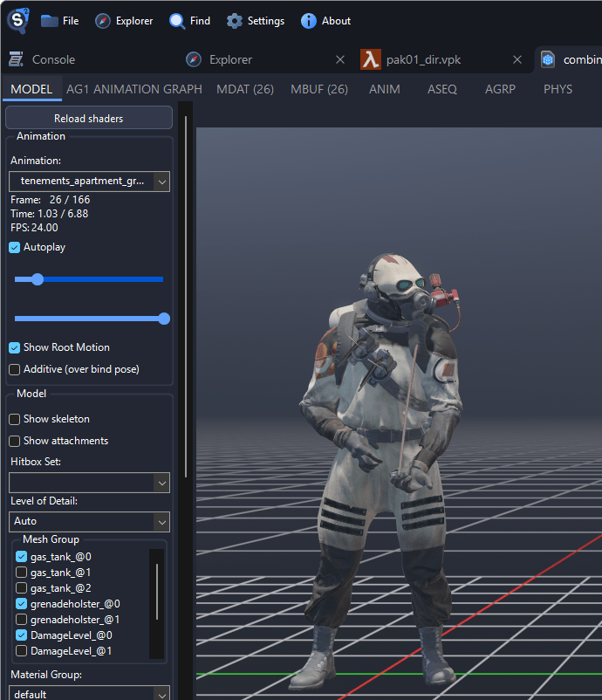Image resolution: width=602 pixels, height=700 pixels.
Task: Click the Explorer tab compass icon
Action: pyautogui.click(x=193, y=59)
